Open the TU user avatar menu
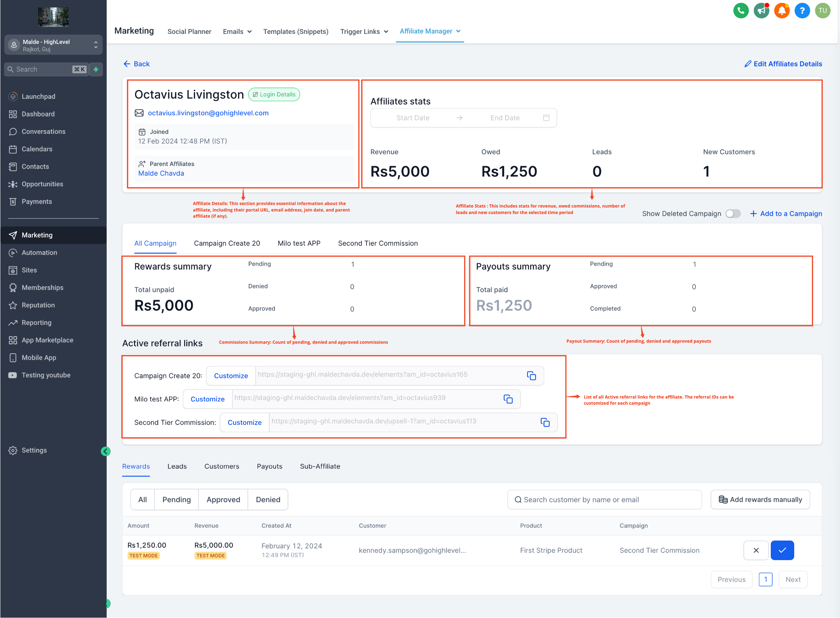The image size is (840, 618). click(x=822, y=10)
